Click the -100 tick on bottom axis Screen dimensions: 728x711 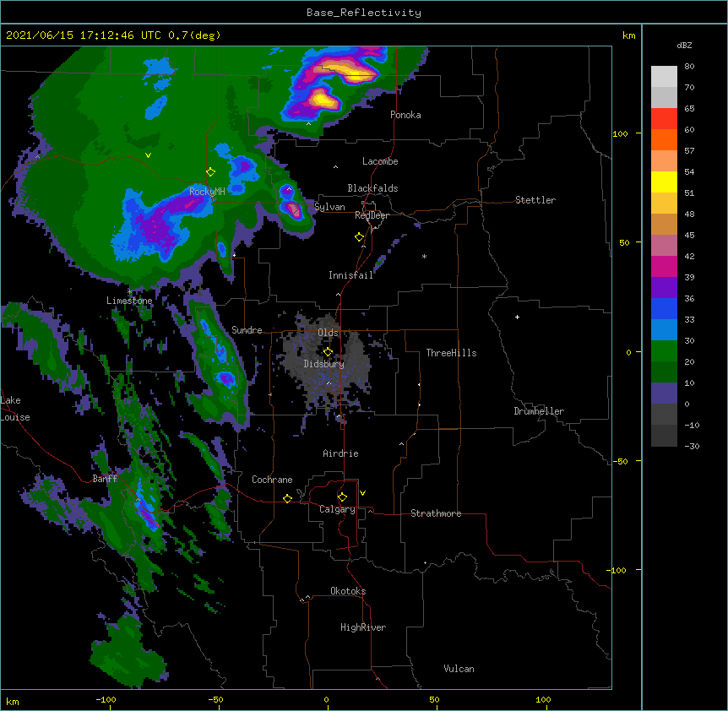click(x=106, y=699)
